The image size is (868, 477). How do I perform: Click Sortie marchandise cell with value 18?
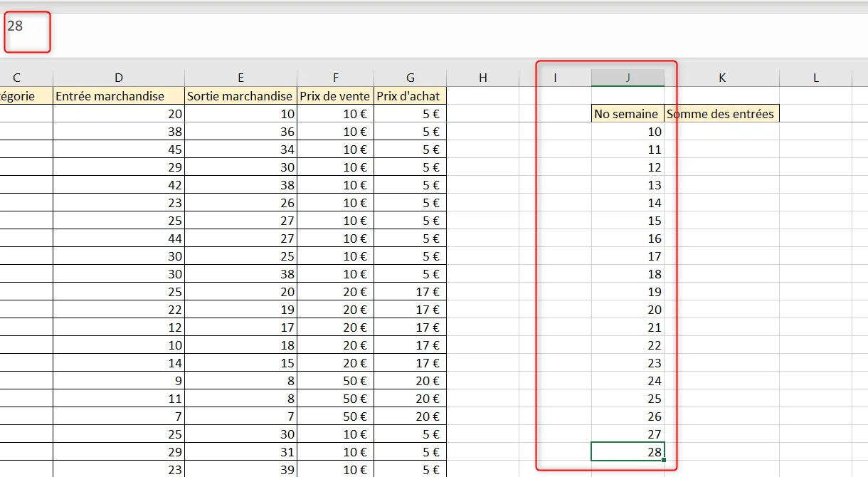click(241, 345)
